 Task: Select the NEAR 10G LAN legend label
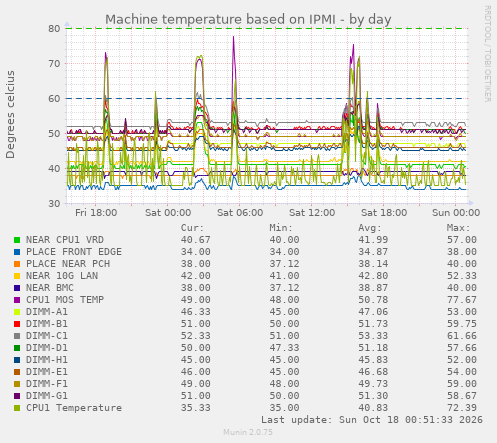(62, 276)
